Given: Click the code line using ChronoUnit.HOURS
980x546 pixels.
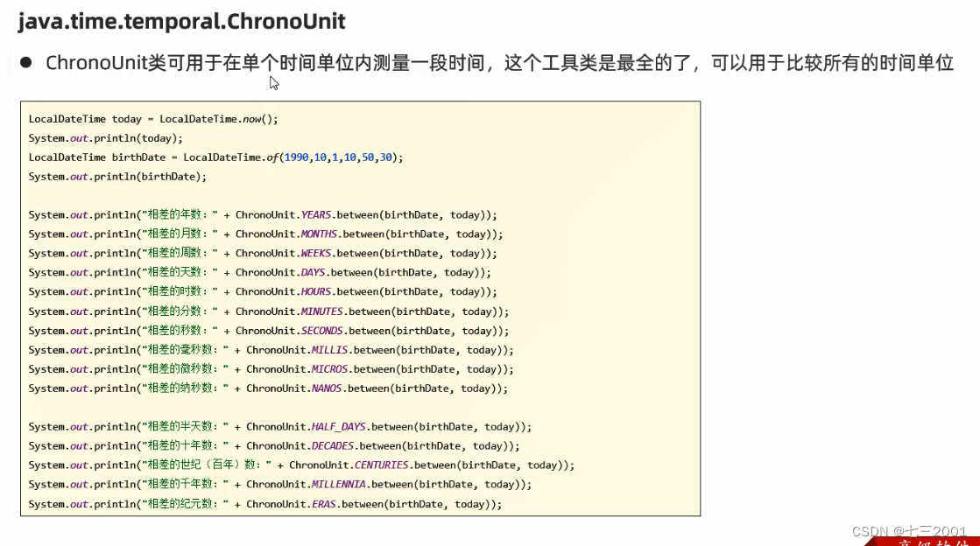Looking at the screenshot, I should click(263, 291).
